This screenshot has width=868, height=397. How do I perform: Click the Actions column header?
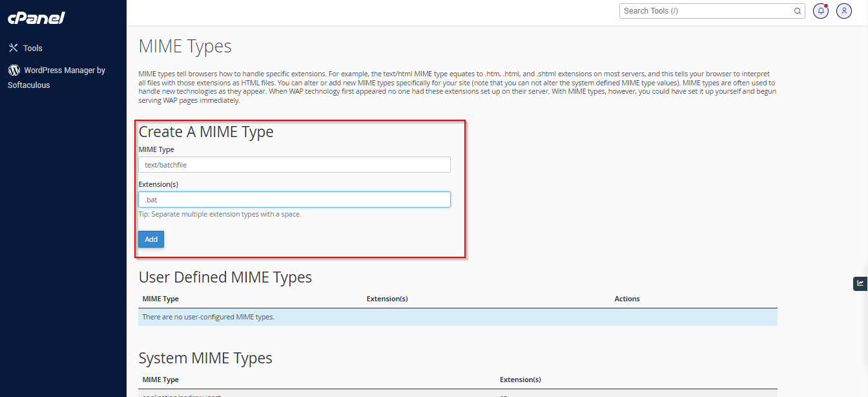click(627, 299)
